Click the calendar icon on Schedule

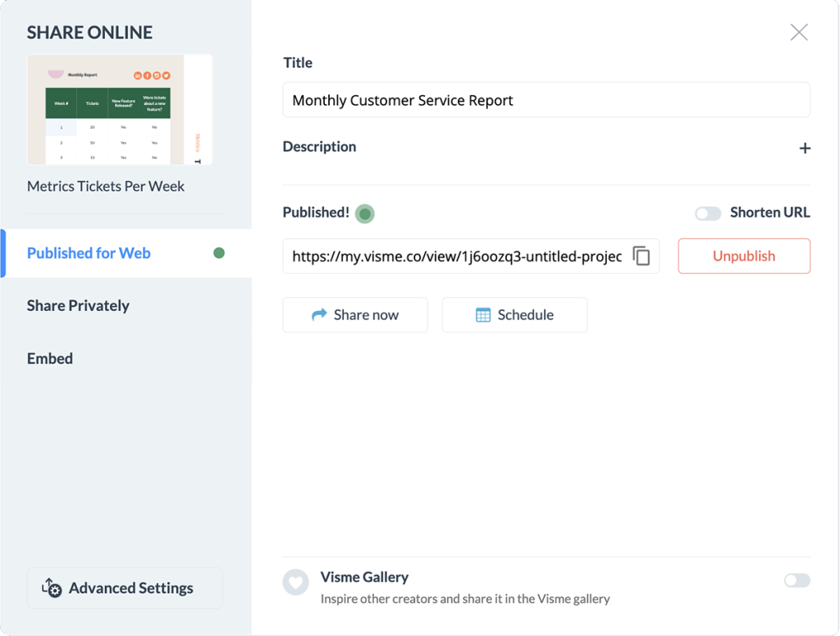point(482,315)
